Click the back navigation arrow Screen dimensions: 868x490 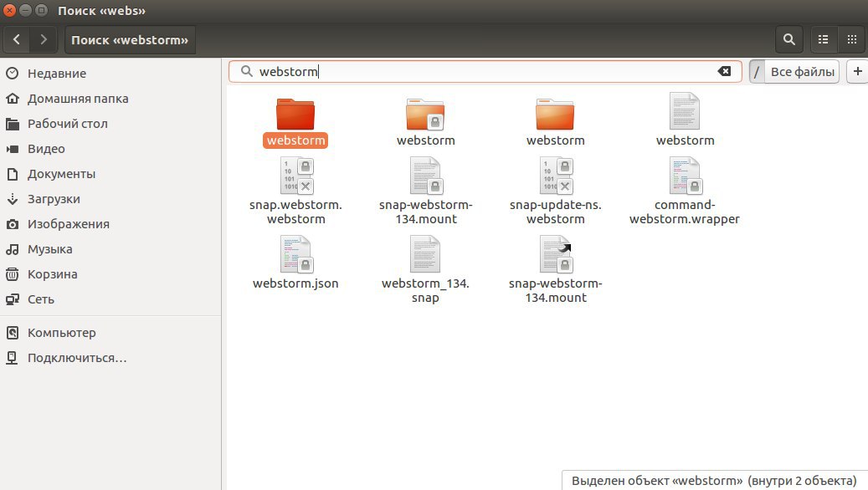(x=18, y=39)
